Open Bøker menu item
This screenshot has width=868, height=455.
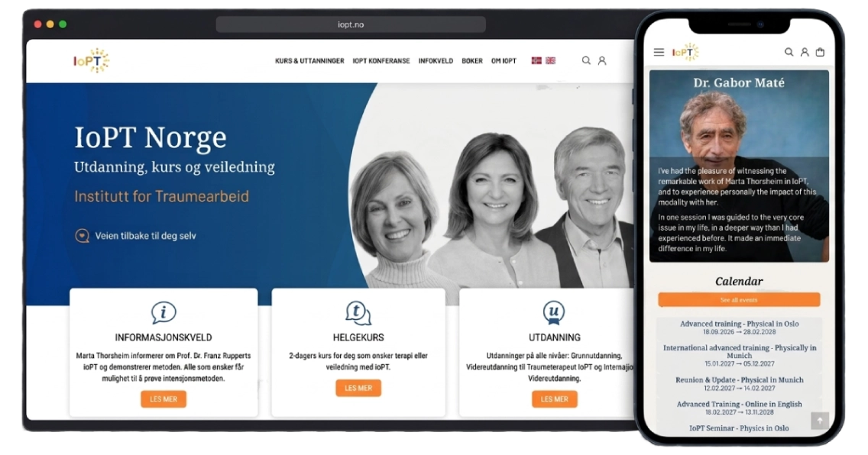point(472,61)
